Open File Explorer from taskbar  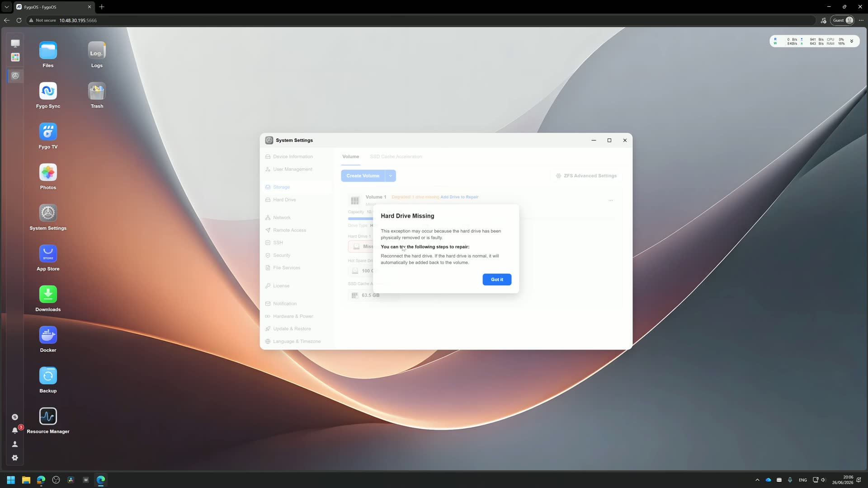[26, 480]
